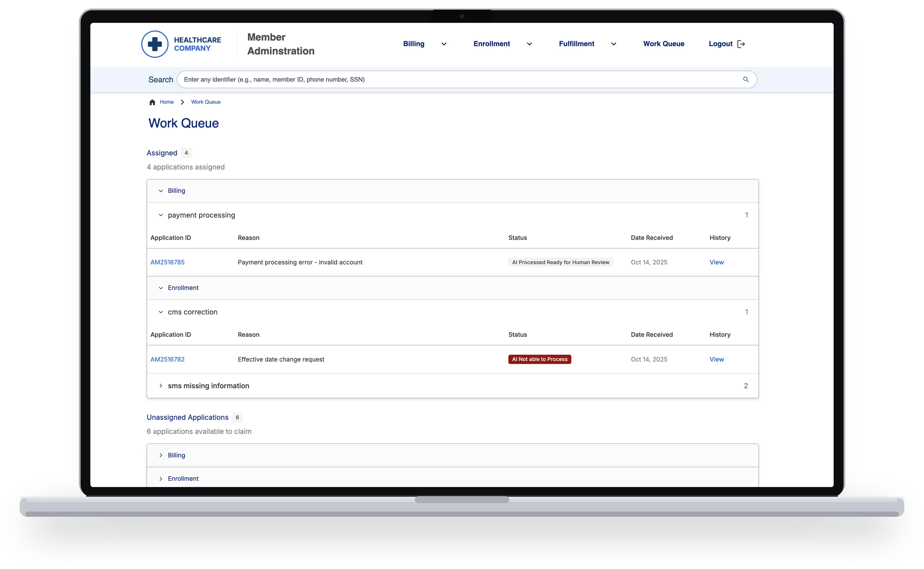Click 'Payment processing error - invalid account' text
This screenshot has height=569, width=924.
(x=300, y=262)
